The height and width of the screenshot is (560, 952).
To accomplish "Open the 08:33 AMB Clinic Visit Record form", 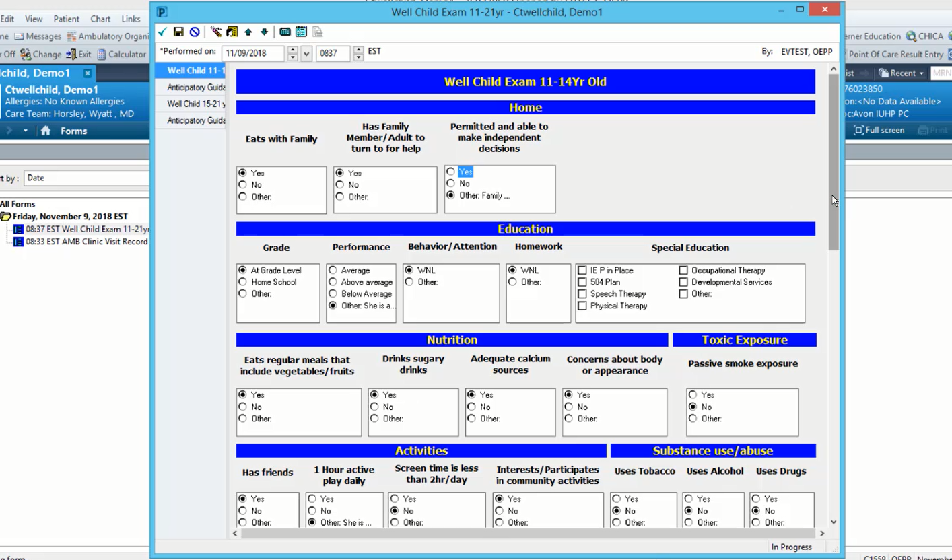I will 86,242.
